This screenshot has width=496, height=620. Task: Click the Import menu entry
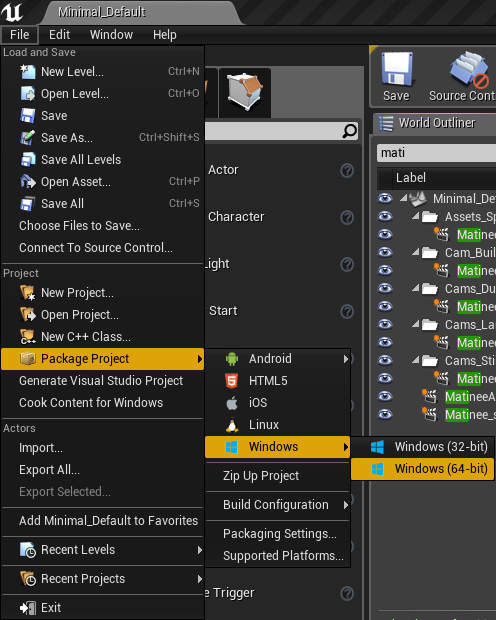click(x=102, y=448)
